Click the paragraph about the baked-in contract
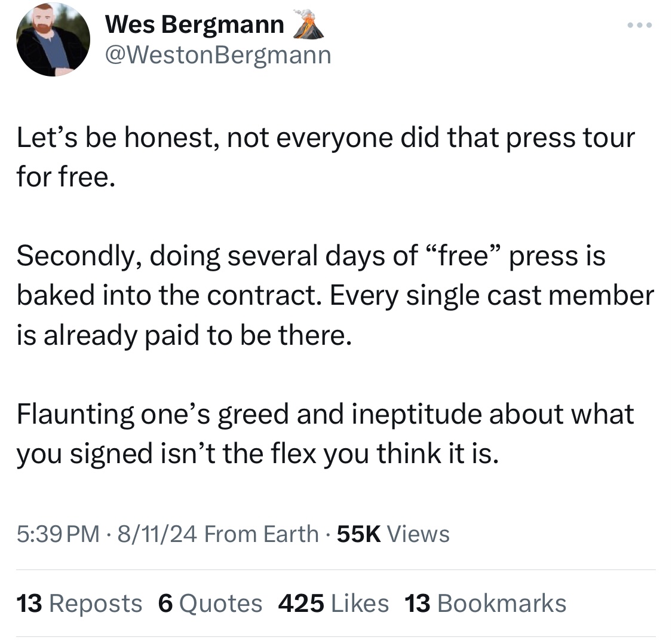The image size is (672, 640). tap(336, 295)
